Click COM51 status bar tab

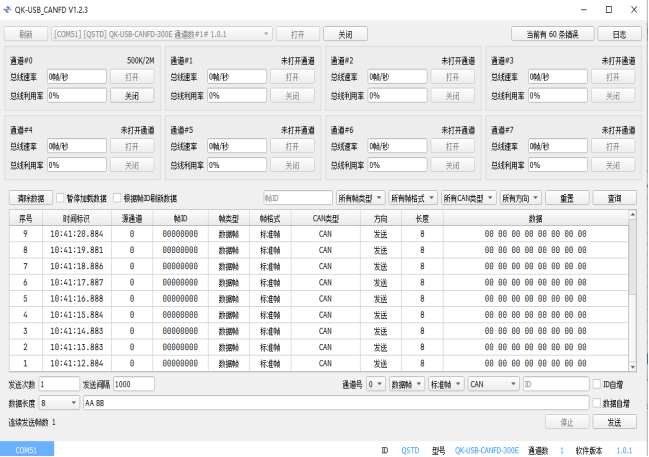pyautogui.click(x=26, y=450)
